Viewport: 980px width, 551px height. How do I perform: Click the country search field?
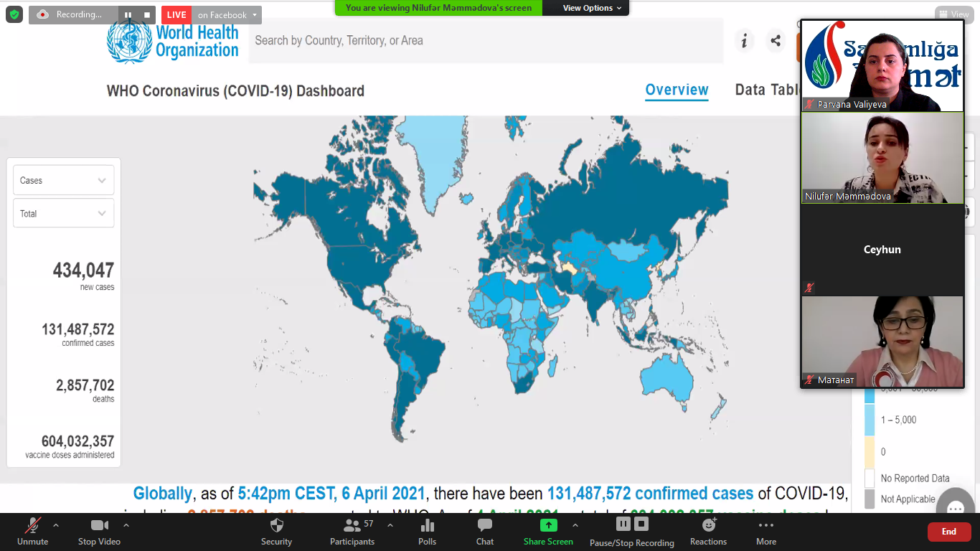click(x=486, y=41)
